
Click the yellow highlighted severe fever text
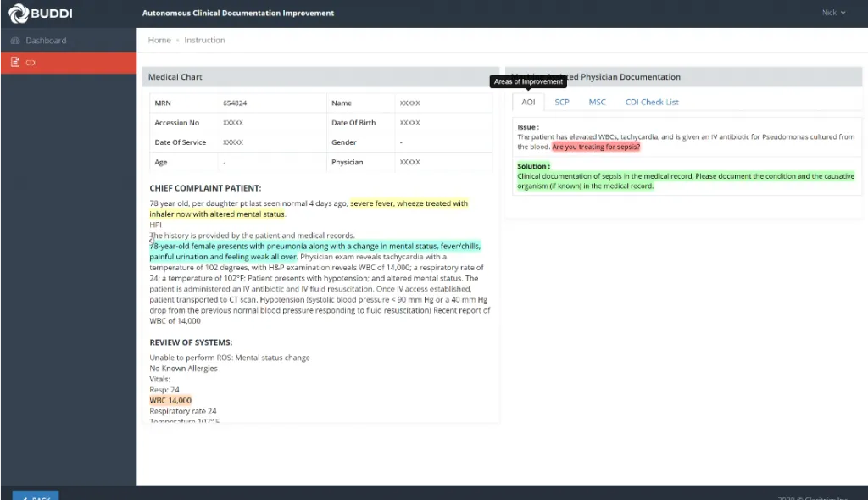409,203
